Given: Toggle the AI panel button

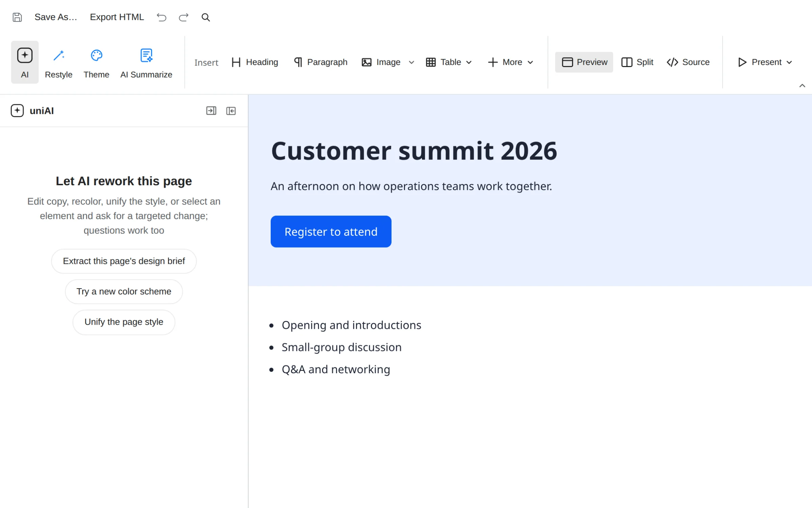Looking at the screenshot, I should pyautogui.click(x=25, y=62).
